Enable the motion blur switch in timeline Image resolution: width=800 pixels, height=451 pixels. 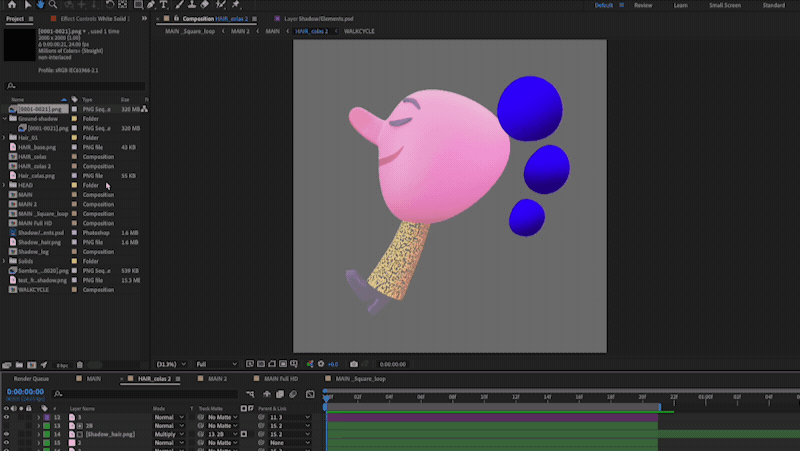[293, 394]
